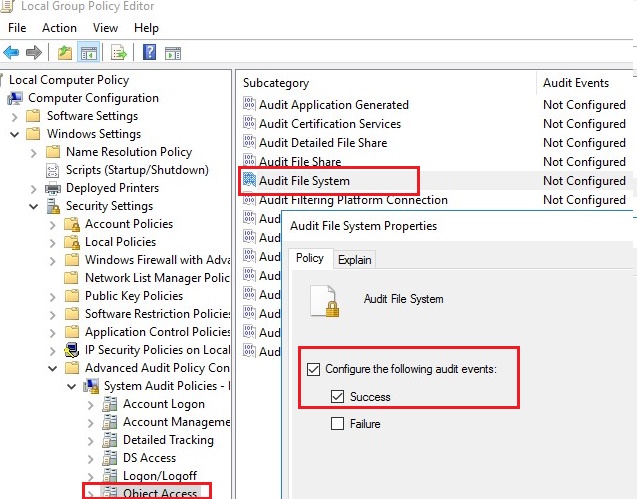Open the Action menu
Screen dimensions: 637x499
pyautogui.click(x=59, y=28)
